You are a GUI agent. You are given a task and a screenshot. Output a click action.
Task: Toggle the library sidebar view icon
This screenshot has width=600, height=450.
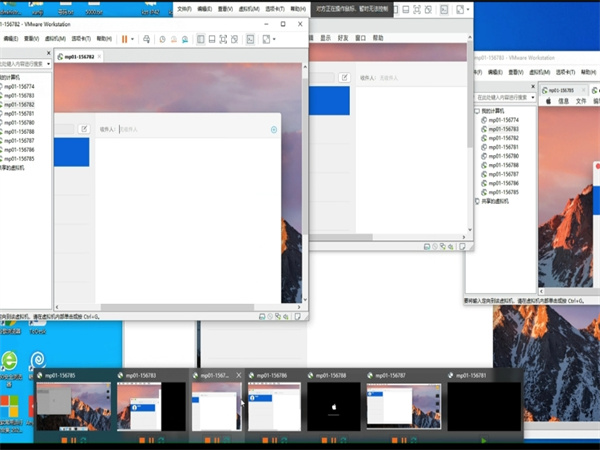point(200,39)
